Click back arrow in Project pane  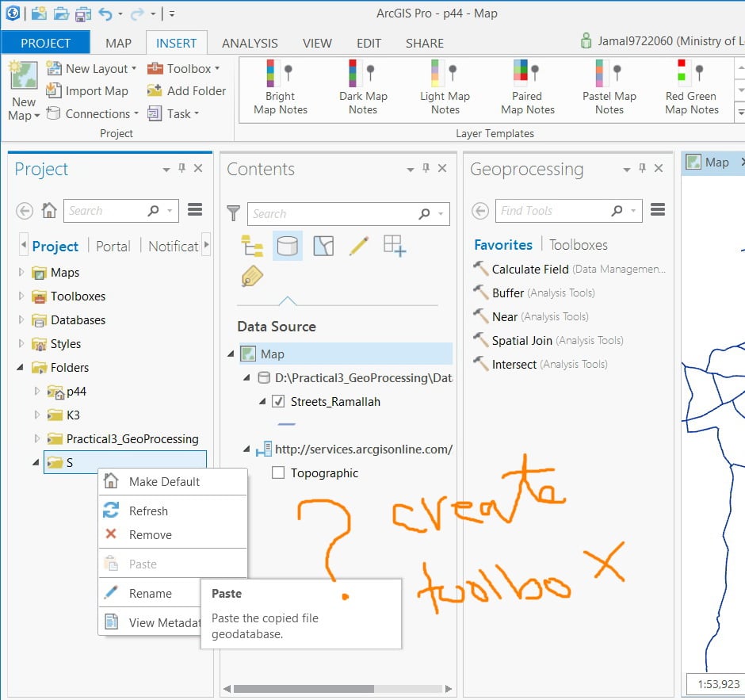pyautogui.click(x=25, y=211)
